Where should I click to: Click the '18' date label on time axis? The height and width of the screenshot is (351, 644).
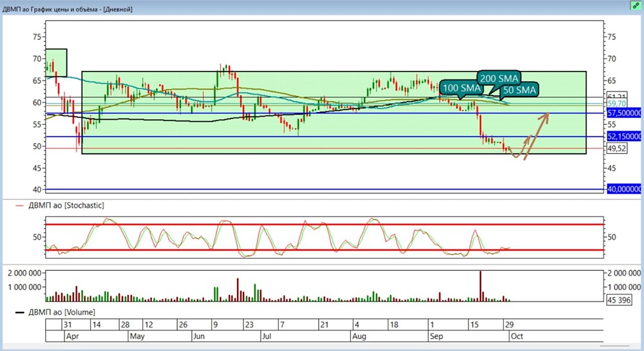[394, 325]
